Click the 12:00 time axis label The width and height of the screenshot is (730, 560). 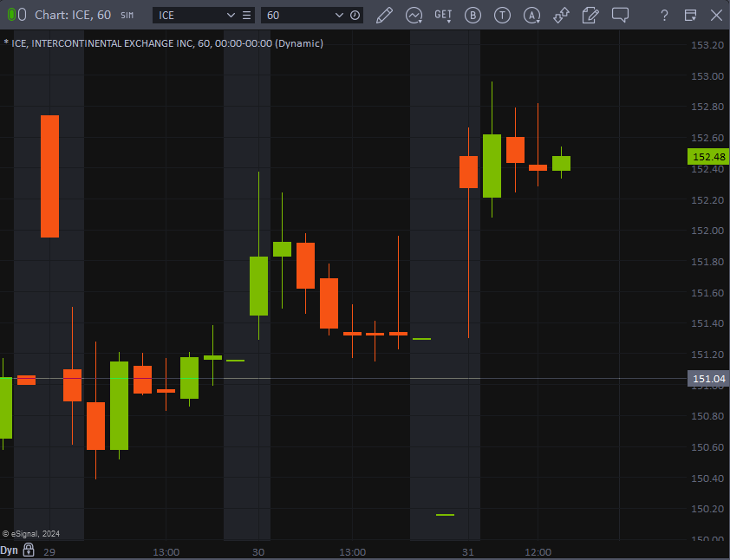538,552
